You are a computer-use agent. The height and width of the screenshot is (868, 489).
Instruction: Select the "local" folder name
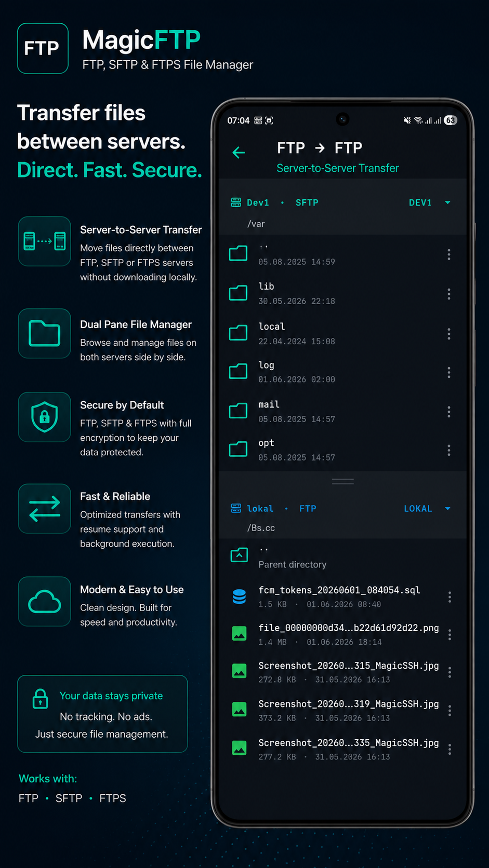[x=272, y=327]
